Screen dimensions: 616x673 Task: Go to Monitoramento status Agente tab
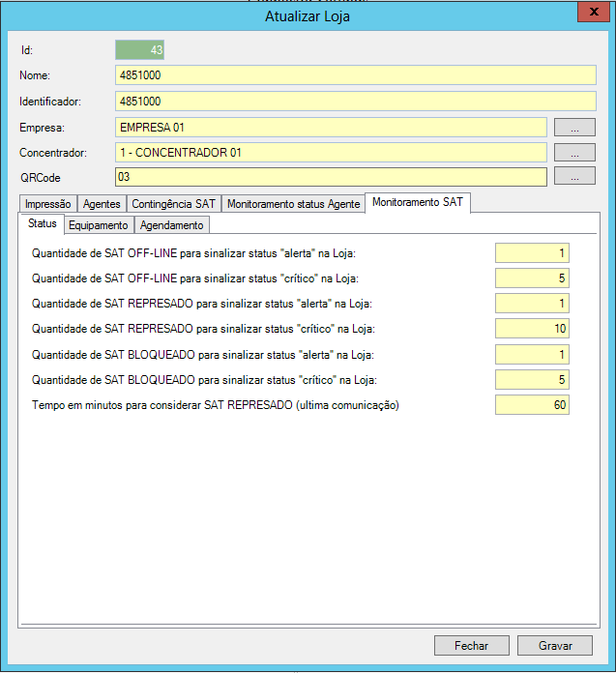(x=293, y=204)
